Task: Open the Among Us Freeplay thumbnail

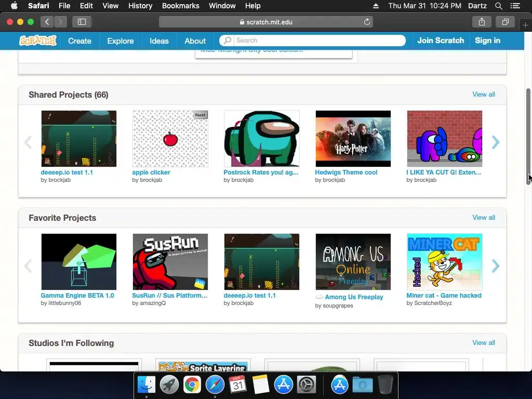Action: tap(353, 262)
